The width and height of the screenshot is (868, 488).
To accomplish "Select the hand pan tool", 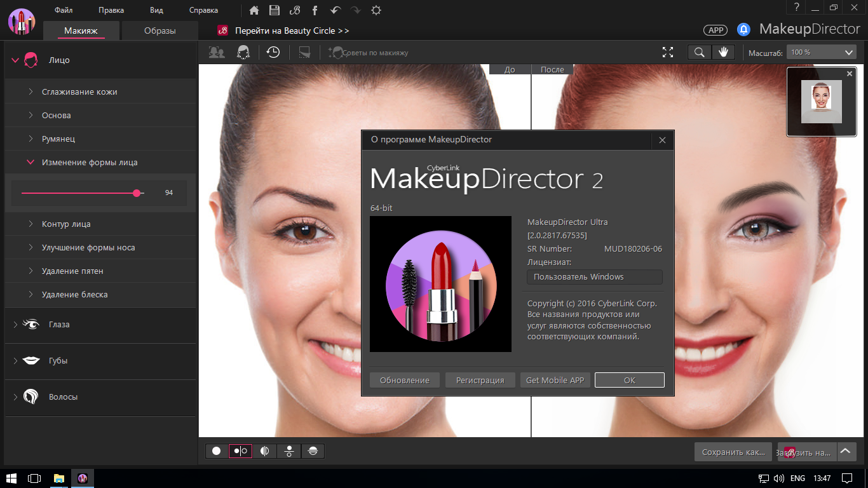I will click(x=723, y=52).
